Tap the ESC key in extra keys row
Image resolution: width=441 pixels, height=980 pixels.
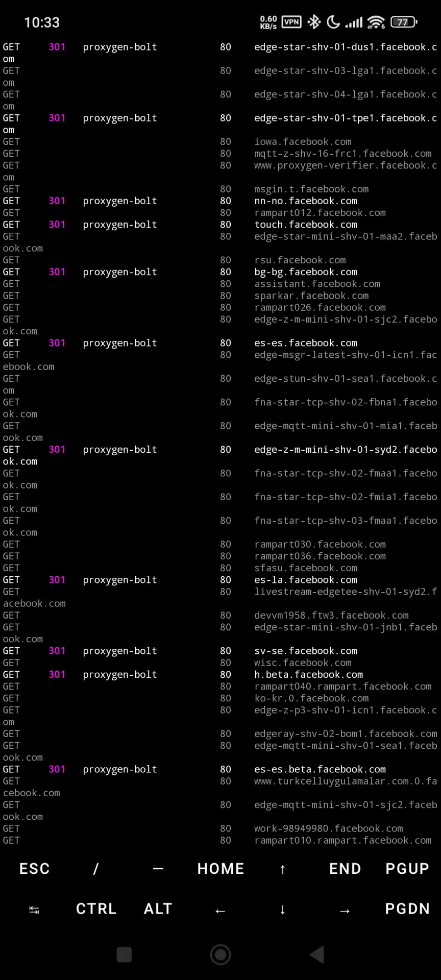click(x=34, y=868)
